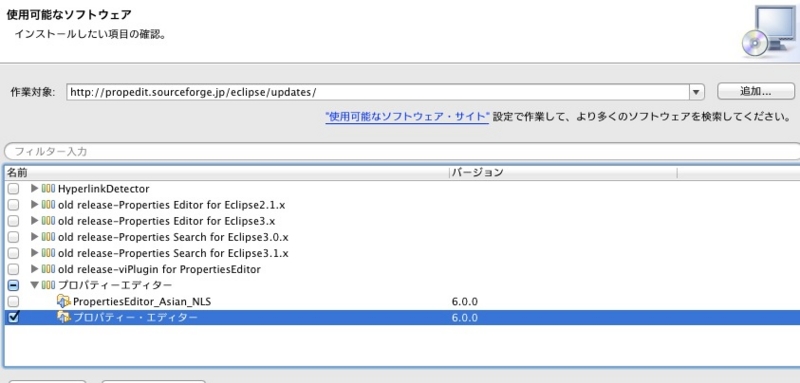Select 'old release-Properties Editor for Eclipse2.1.x' text

point(171,205)
